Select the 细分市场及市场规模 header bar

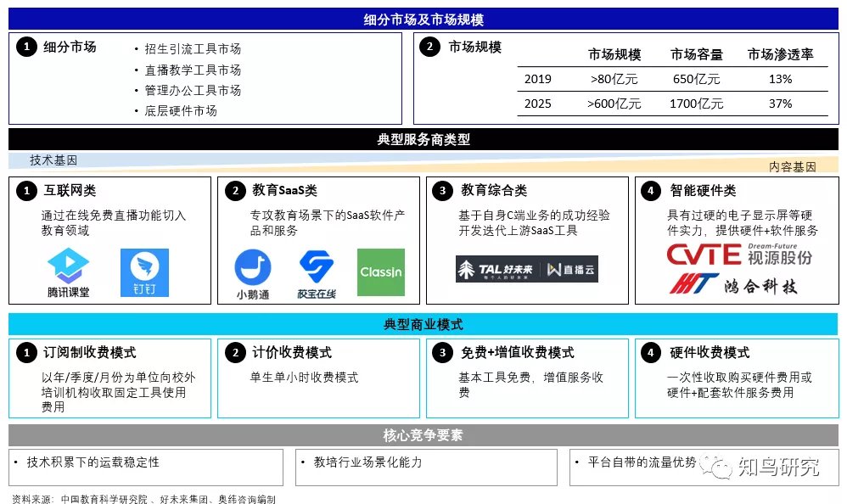tap(423, 19)
